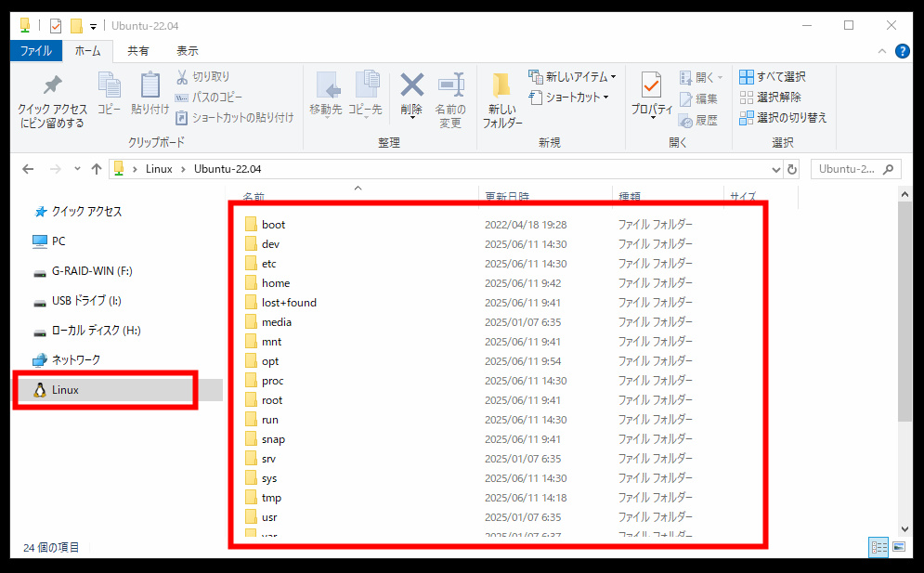Click Select none (選択解除)

(x=770, y=98)
